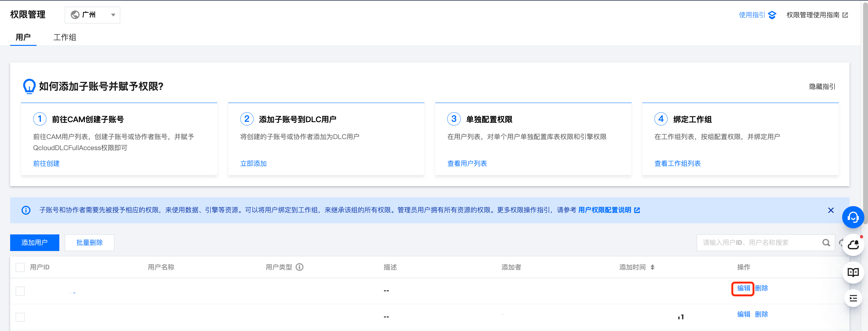The width and height of the screenshot is (868, 331).
Task: Click the search magnifier icon
Action: click(x=826, y=243)
